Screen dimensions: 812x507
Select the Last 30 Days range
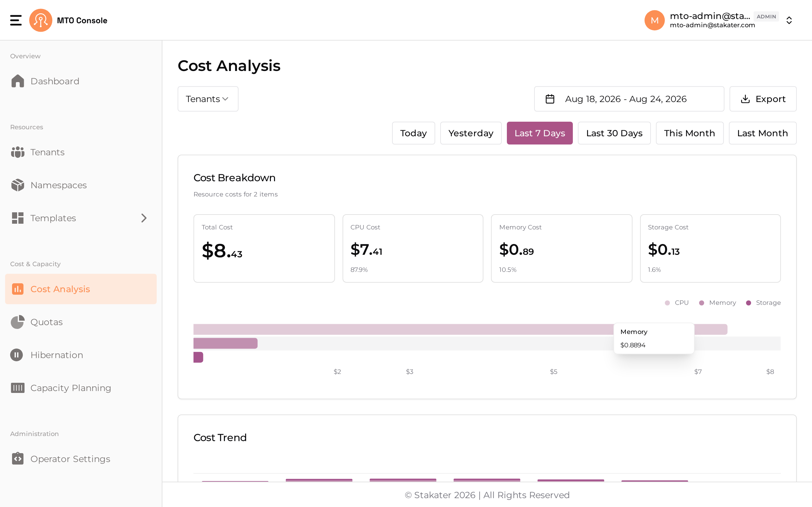coord(614,133)
